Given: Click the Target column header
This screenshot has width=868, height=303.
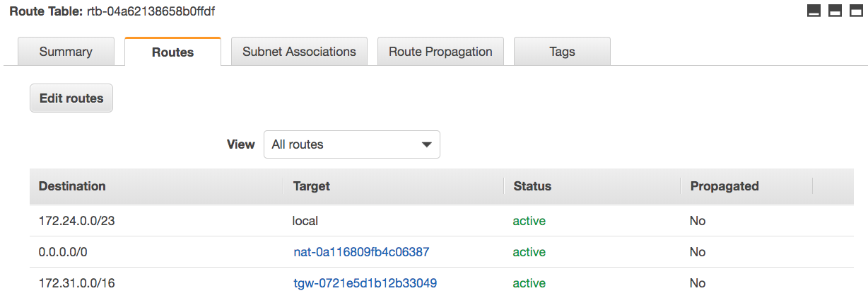Looking at the screenshot, I should click(311, 186).
